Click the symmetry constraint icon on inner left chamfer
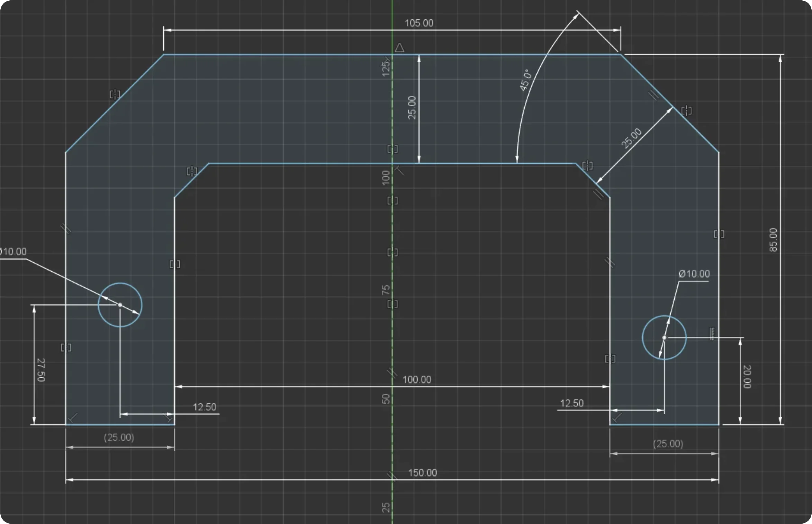The width and height of the screenshot is (812, 524). [x=192, y=171]
